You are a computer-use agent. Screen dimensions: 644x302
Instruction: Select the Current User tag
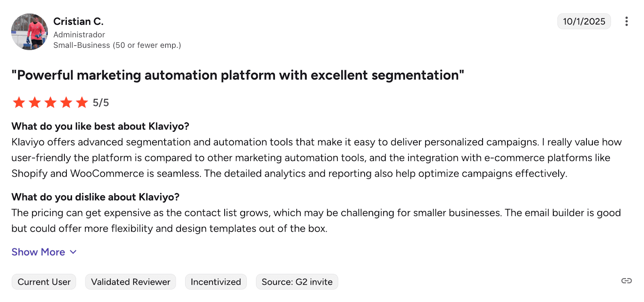pyautogui.click(x=44, y=282)
